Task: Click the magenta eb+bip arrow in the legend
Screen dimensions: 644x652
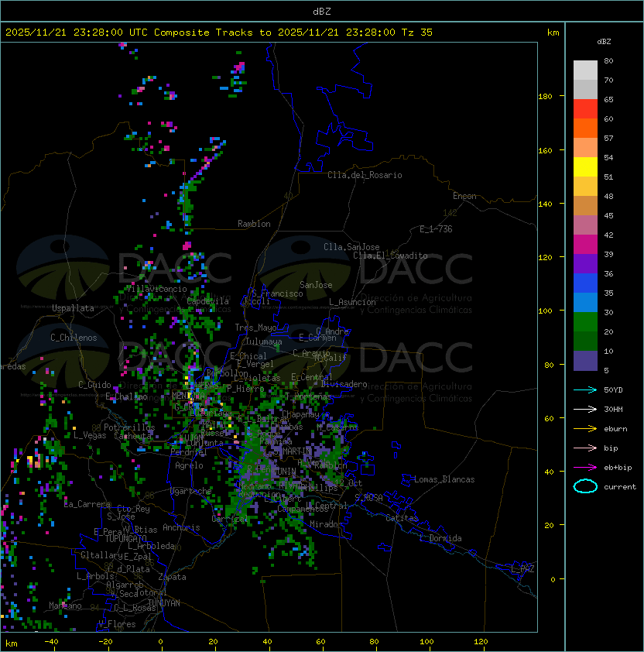Action: pyautogui.click(x=585, y=468)
